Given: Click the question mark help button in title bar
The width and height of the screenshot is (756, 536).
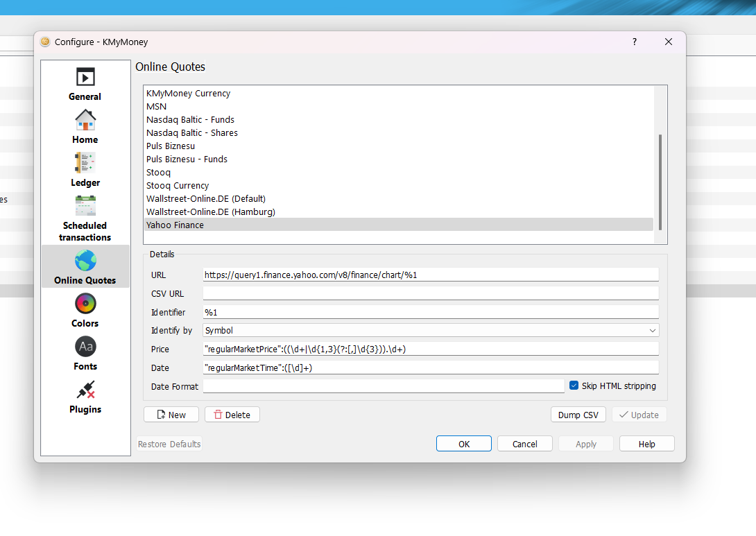Looking at the screenshot, I should pyautogui.click(x=635, y=42).
